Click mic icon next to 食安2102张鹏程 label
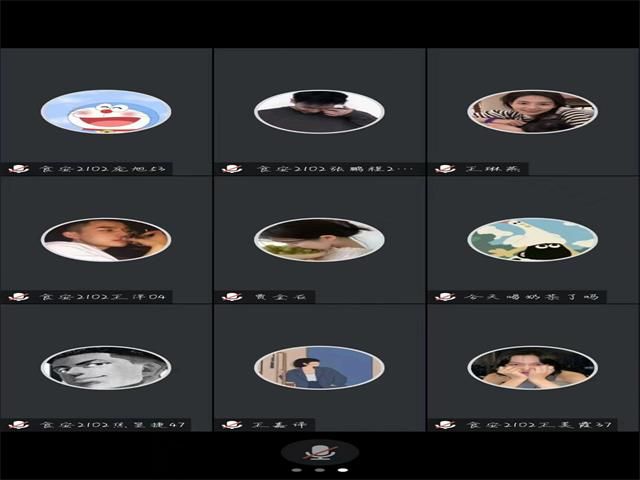This screenshot has width=640, height=480. tap(232, 169)
